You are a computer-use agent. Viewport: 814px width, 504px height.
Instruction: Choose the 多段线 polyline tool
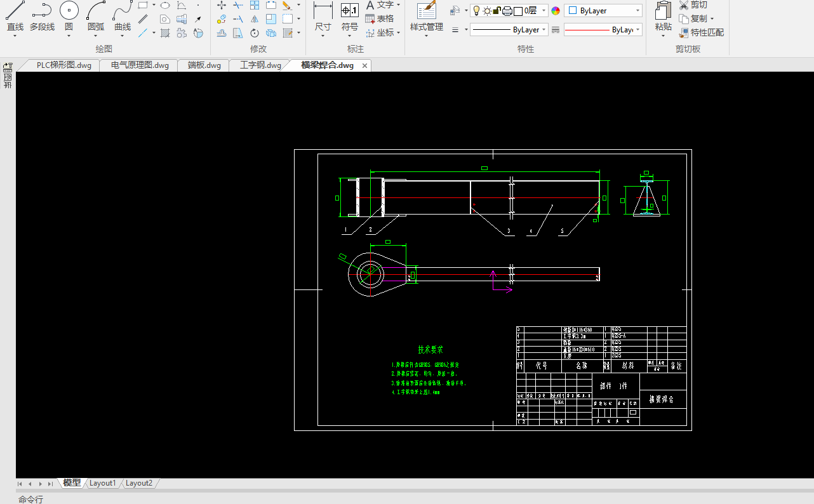42,17
